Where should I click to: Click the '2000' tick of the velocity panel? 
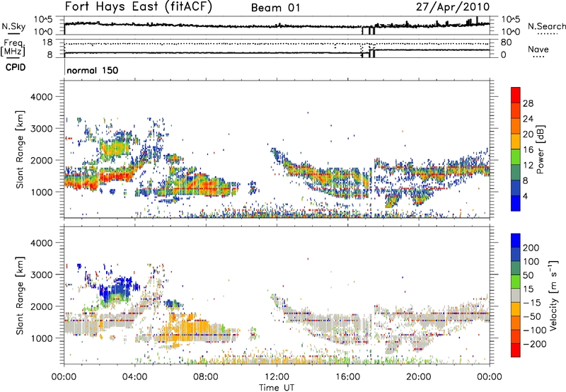[x=42, y=306]
